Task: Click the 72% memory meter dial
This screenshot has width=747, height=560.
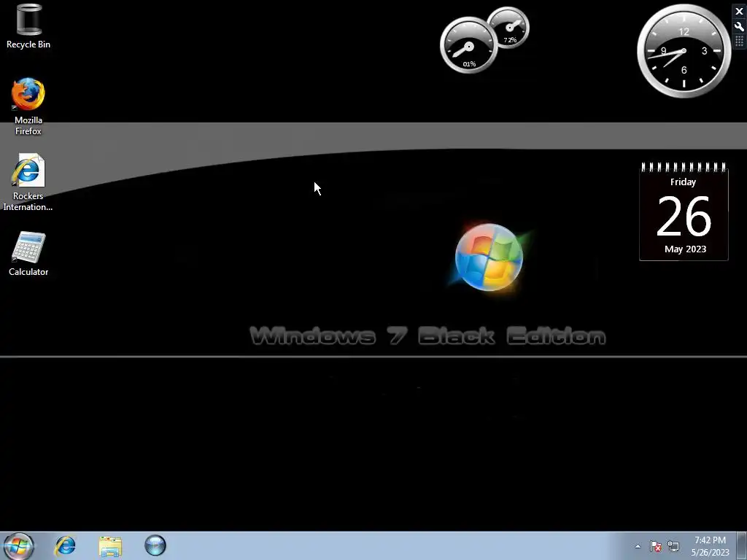Action: (x=508, y=27)
